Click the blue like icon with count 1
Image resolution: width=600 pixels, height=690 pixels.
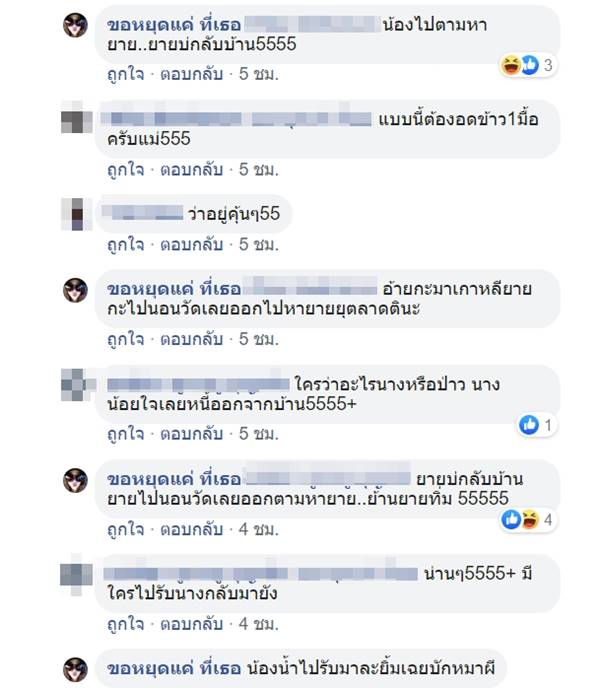(x=529, y=425)
